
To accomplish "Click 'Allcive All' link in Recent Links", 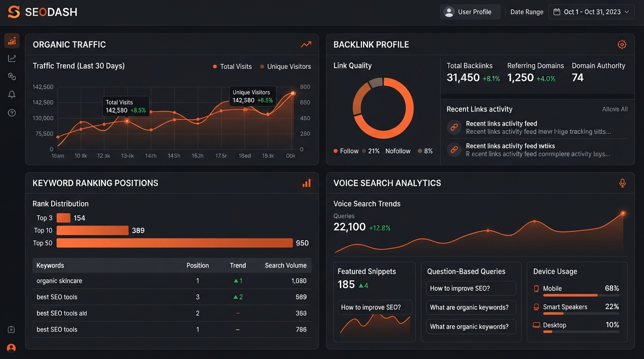I will tap(615, 109).
